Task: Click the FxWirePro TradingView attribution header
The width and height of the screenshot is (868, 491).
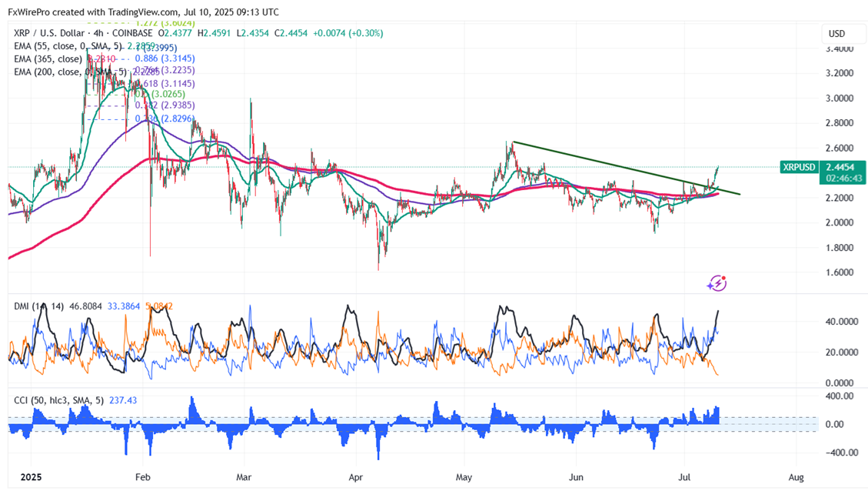Action: pos(143,12)
